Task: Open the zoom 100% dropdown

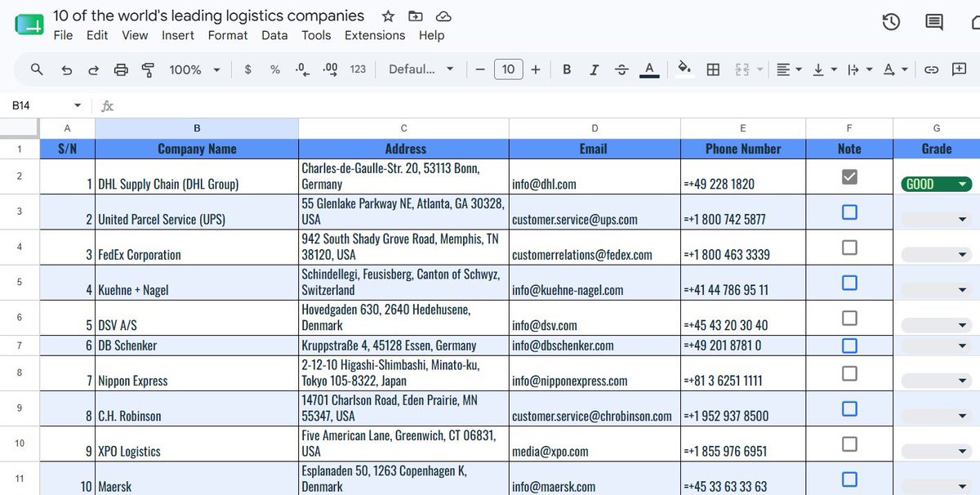Action: [194, 69]
